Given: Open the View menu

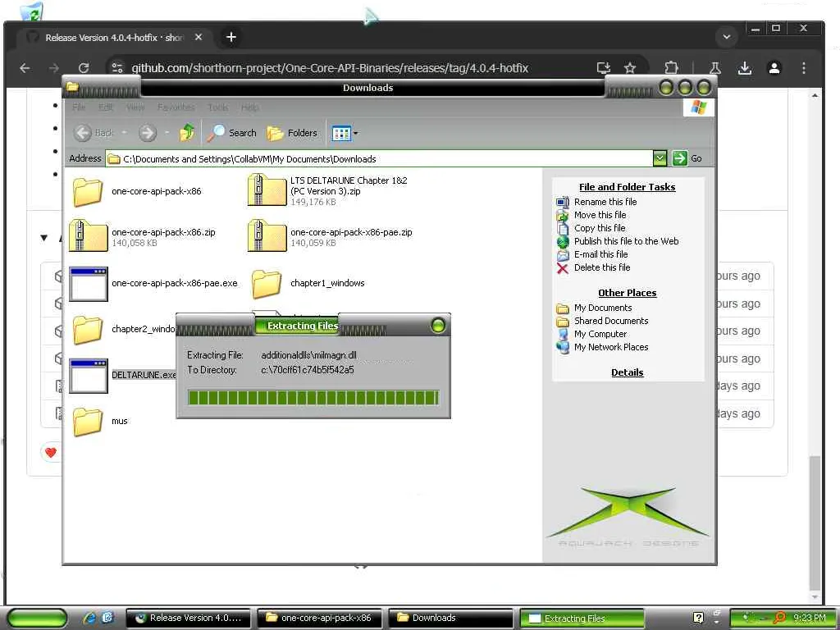Looking at the screenshot, I should click(135, 107).
